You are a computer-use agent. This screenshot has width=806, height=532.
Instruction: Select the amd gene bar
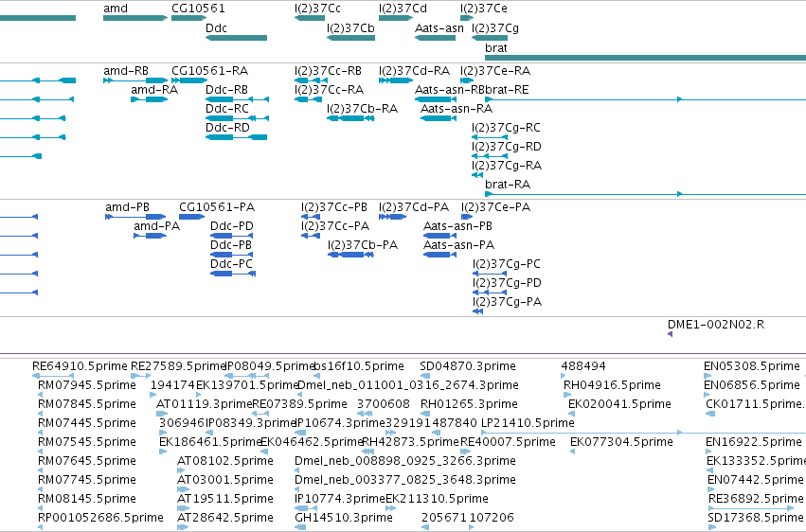(x=135, y=18)
